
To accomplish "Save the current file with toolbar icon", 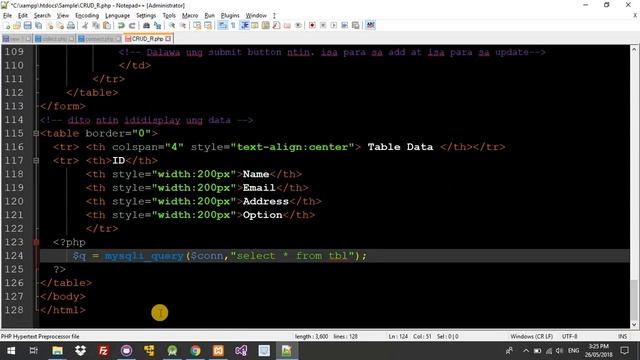I will 27,25.
